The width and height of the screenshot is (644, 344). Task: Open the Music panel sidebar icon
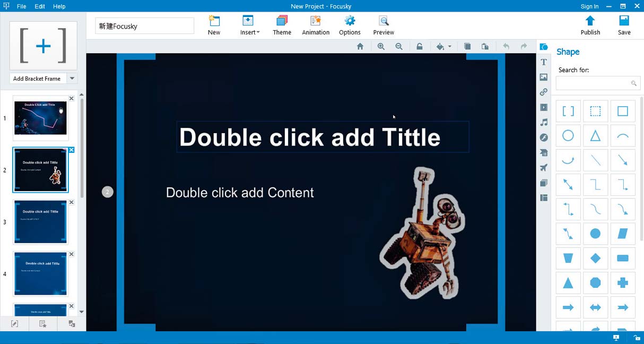point(544,123)
